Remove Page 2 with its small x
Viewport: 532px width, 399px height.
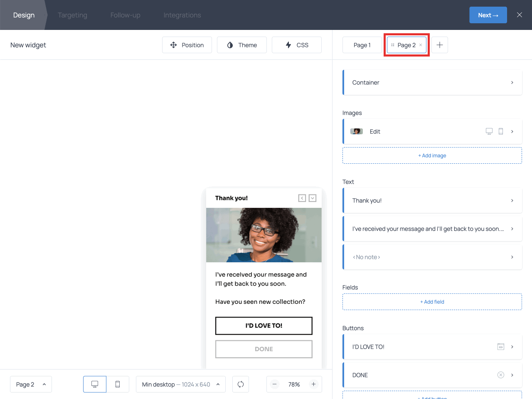click(421, 45)
